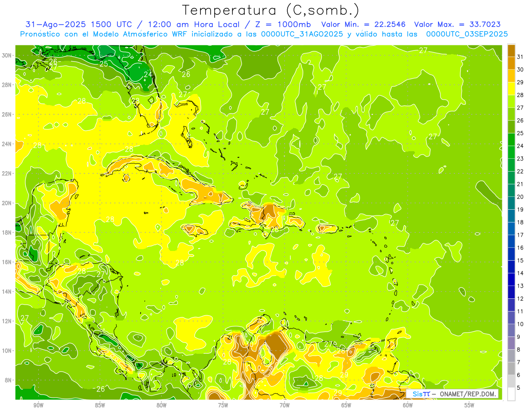Click the 70W longitude axis label

coord(285,405)
